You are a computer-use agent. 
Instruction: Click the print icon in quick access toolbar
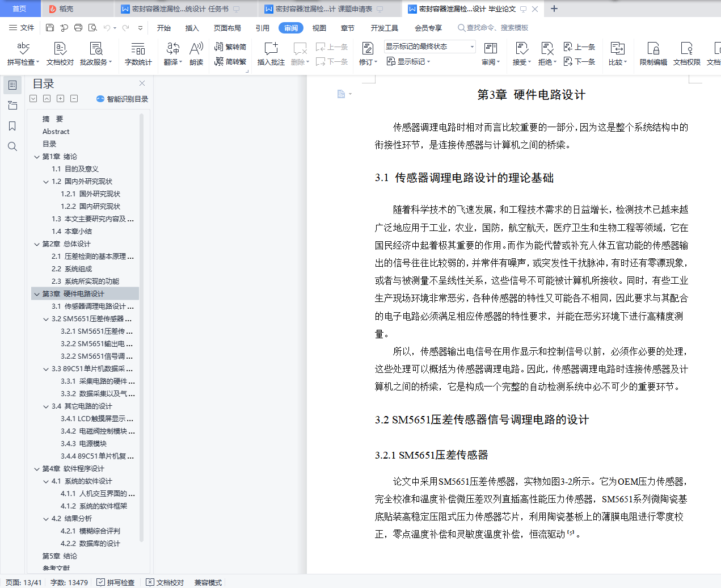point(78,28)
